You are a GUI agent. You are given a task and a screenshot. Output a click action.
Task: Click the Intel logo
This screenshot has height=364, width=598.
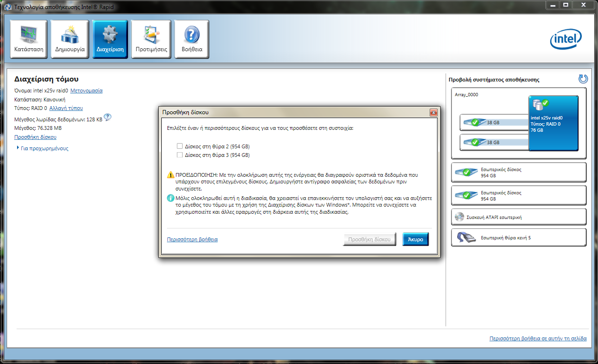pyautogui.click(x=565, y=39)
